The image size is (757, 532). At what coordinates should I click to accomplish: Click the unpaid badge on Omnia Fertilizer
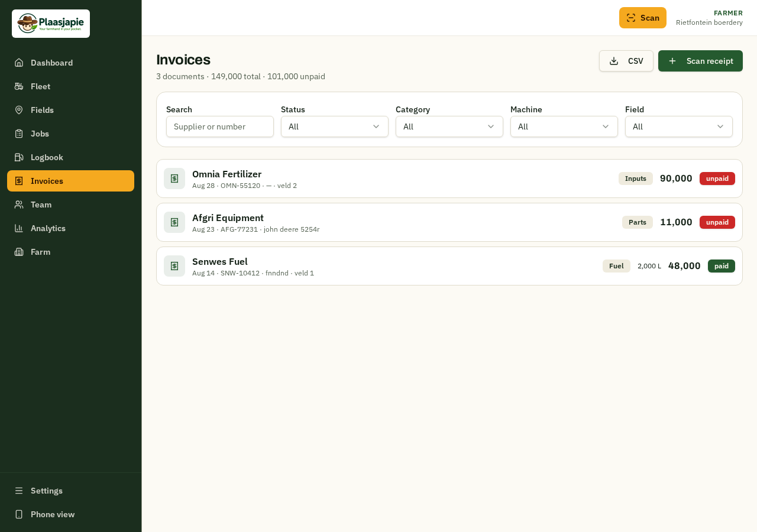coord(717,179)
